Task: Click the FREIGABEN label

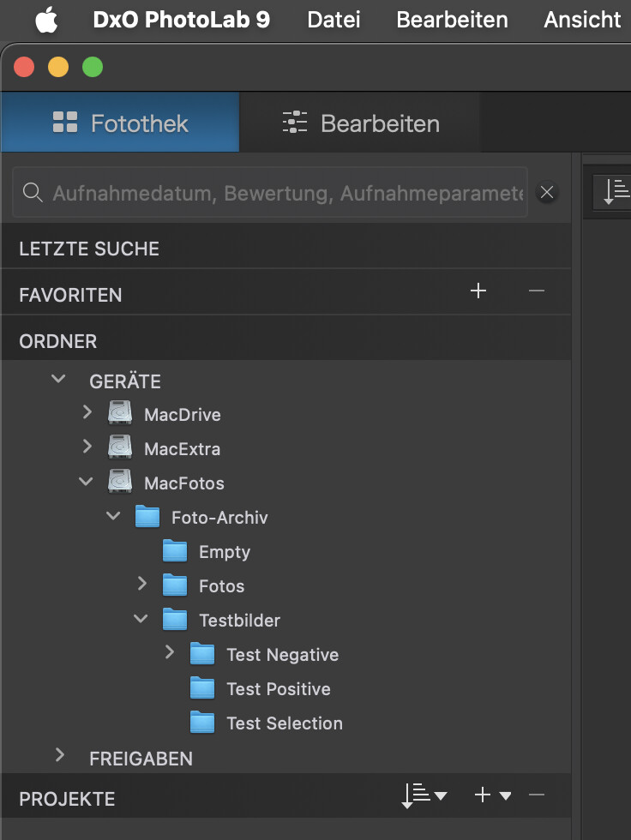Action: click(141, 759)
